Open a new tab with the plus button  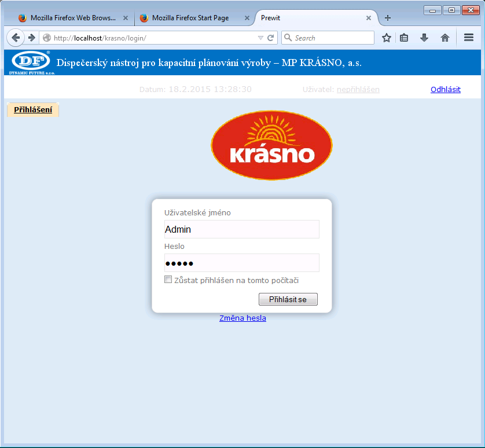pyautogui.click(x=388, y=18)
